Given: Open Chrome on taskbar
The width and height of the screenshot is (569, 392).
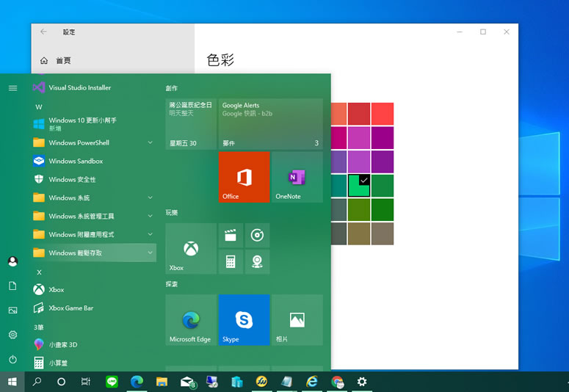Looking at the screenshot, I should click(x=337, y=382).
